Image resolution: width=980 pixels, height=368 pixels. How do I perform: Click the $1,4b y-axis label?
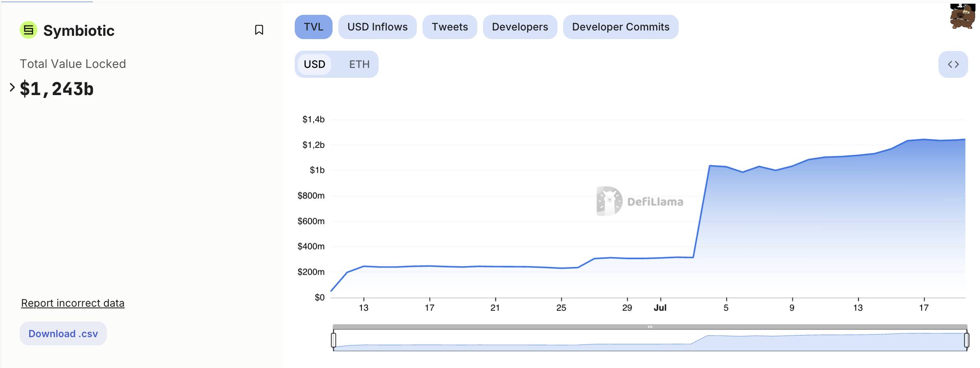tap(313, 119)
